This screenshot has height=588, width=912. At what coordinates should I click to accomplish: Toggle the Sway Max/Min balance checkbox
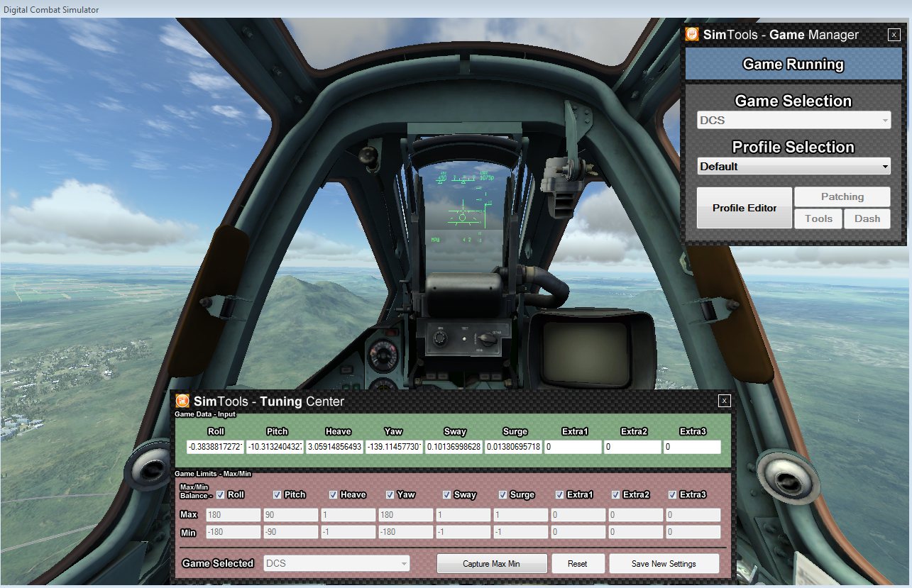(x=446, y=494)
